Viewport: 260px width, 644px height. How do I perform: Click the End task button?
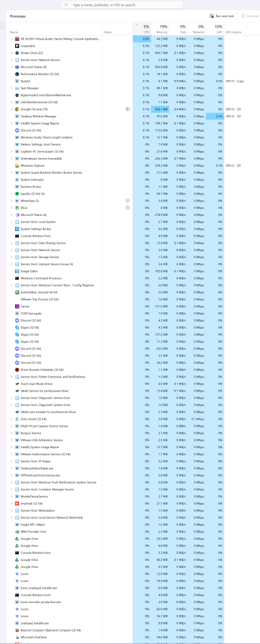250,16
